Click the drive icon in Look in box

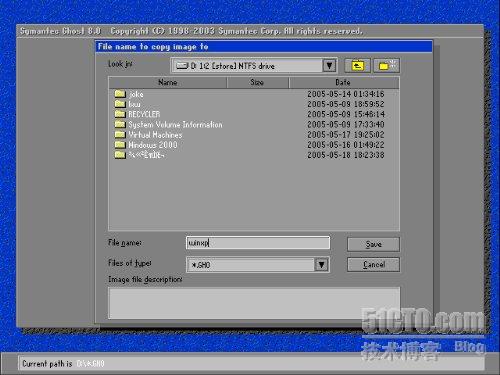click(x=182, y=65)
